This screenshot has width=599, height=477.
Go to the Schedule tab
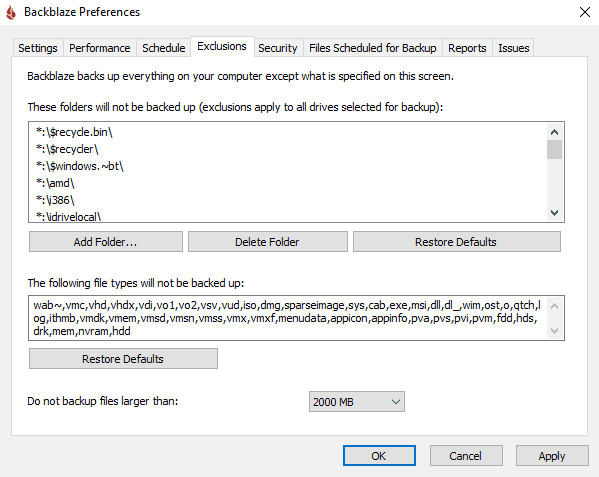[164, 48]
